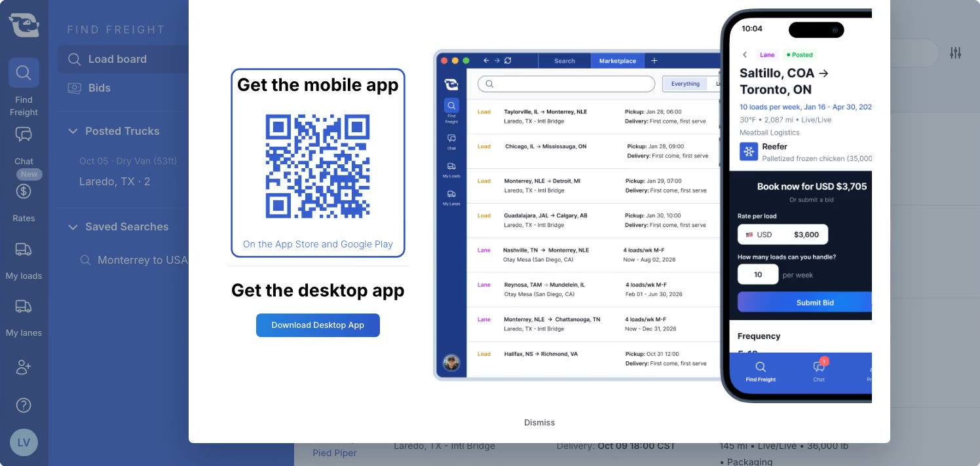This screenshot has height=466, width=980.
Task: Click the FIND FREIGHT panel heading
Action: coord(116,29)
